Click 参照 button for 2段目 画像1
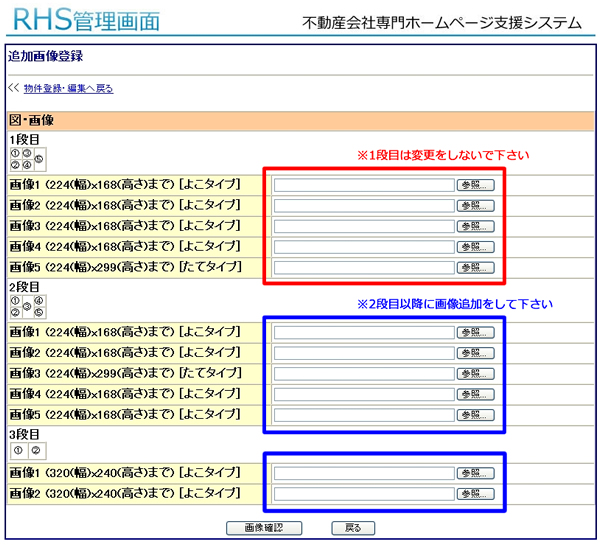600x545 pixels. (x=476, y=333)
